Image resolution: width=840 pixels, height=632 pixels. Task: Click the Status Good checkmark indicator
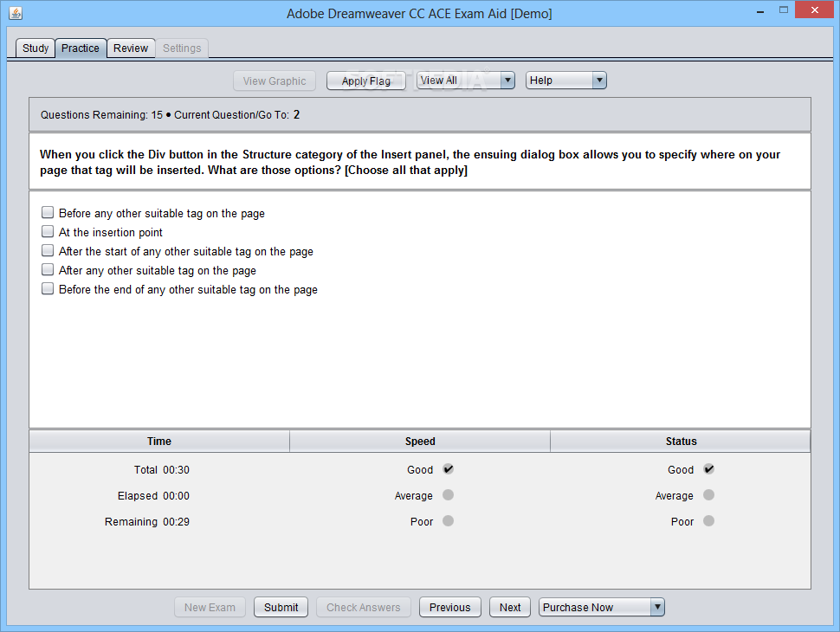pos(708,469)
